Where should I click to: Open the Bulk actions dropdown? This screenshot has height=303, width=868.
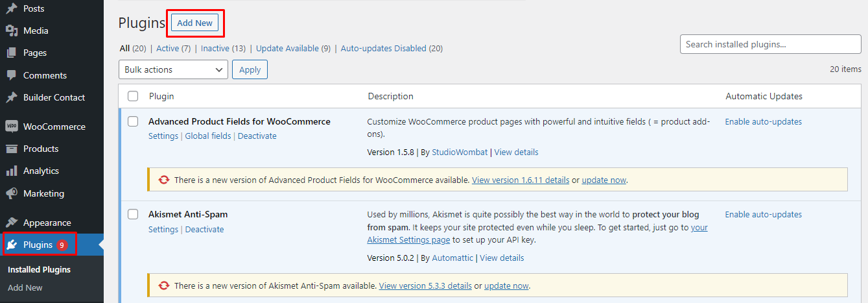173,69
